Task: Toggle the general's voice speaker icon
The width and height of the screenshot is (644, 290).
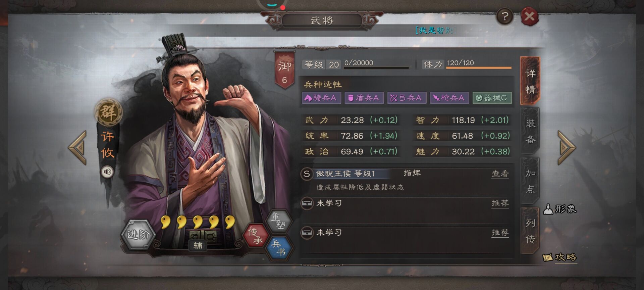Action: click(x=107, y=172)
